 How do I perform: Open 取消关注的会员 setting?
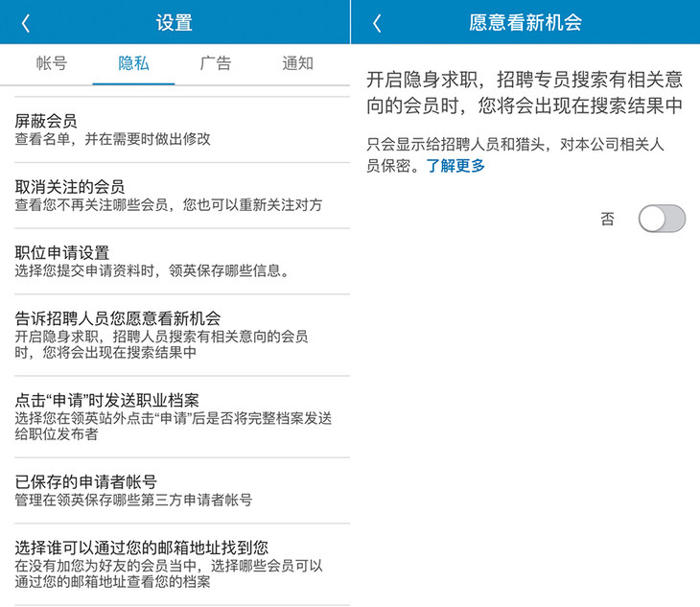point(182,196)
